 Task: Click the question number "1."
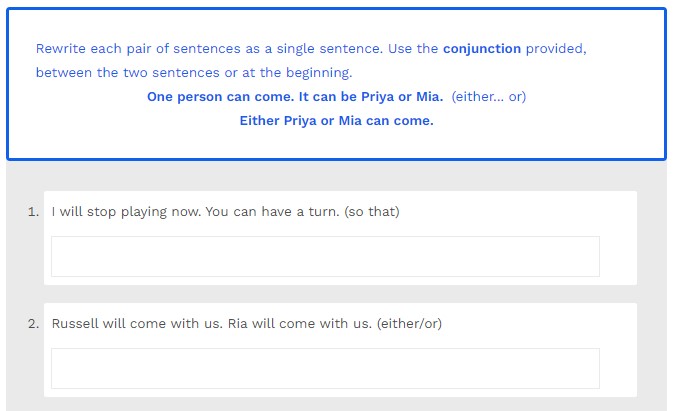(34, 212)
